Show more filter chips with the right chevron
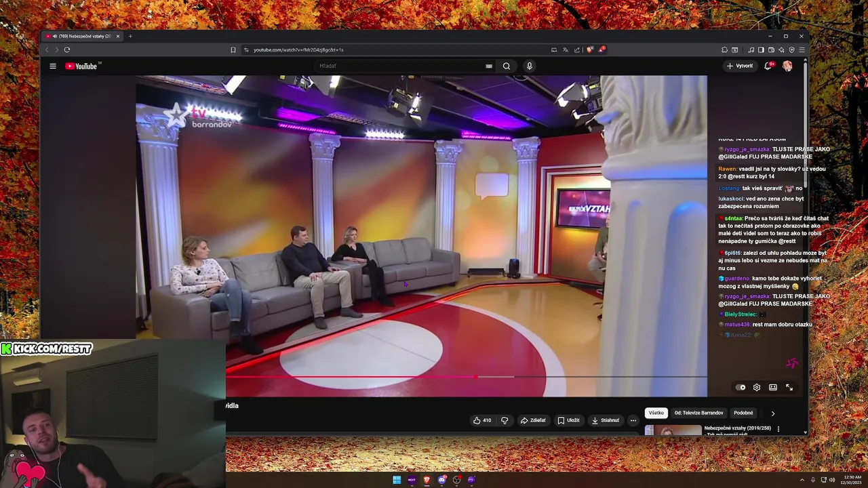The image size is (868, 488). (772, 413)
